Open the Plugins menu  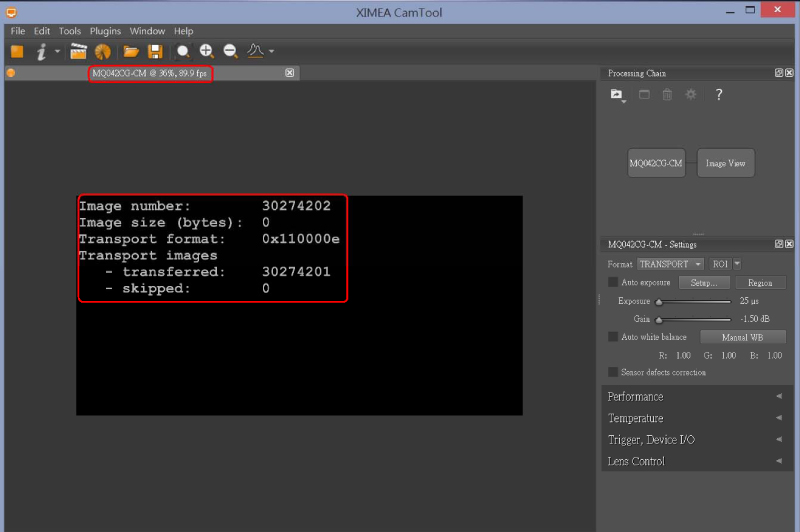click(105, 31)
